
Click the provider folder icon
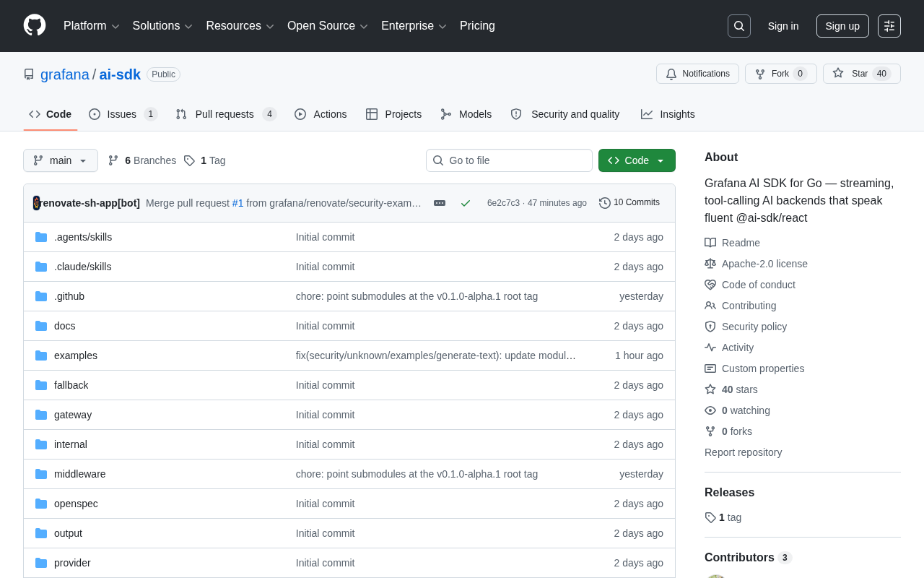tap(41, 563)
